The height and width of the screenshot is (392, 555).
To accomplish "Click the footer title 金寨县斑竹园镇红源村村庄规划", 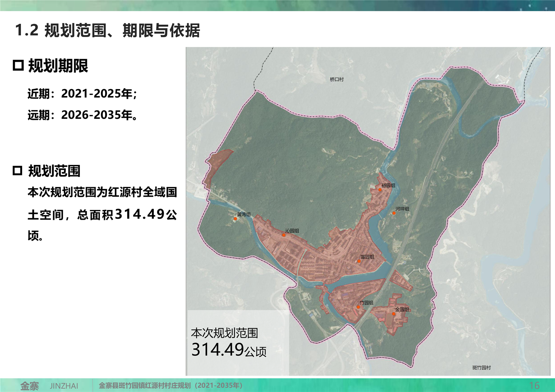I will coord(170,385).
